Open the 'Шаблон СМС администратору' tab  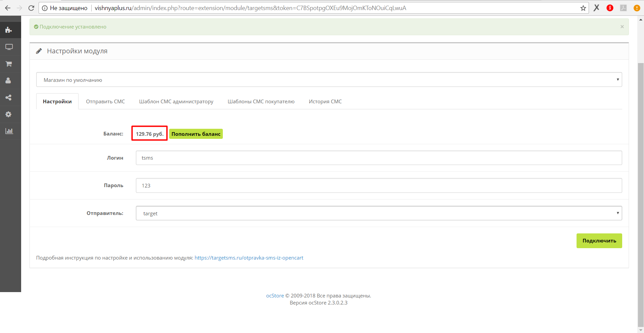(176, 102)
